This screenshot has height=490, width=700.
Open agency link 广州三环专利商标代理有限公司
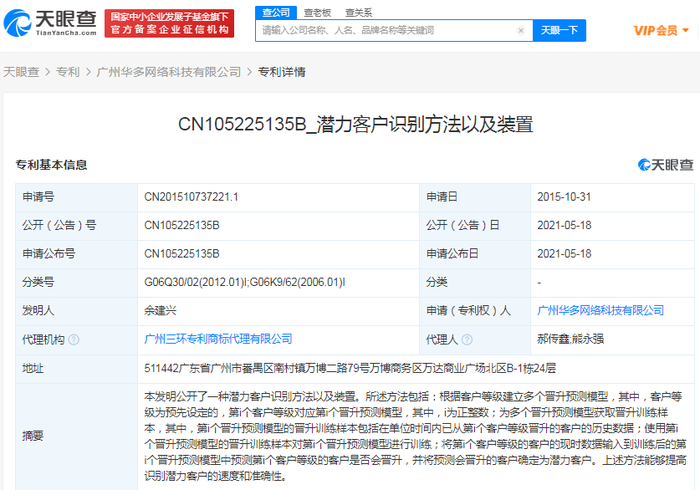(x=218, y=339)
